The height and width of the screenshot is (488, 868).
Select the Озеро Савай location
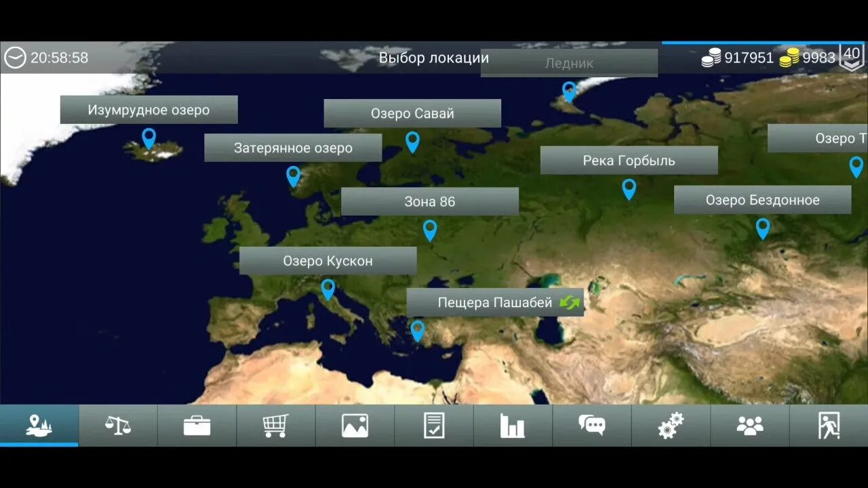[412, 113]
